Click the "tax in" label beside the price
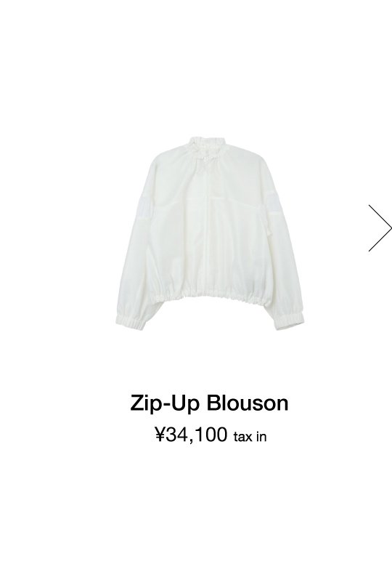The width and height of the screenshot is (392, 572). tap(250, 436)
